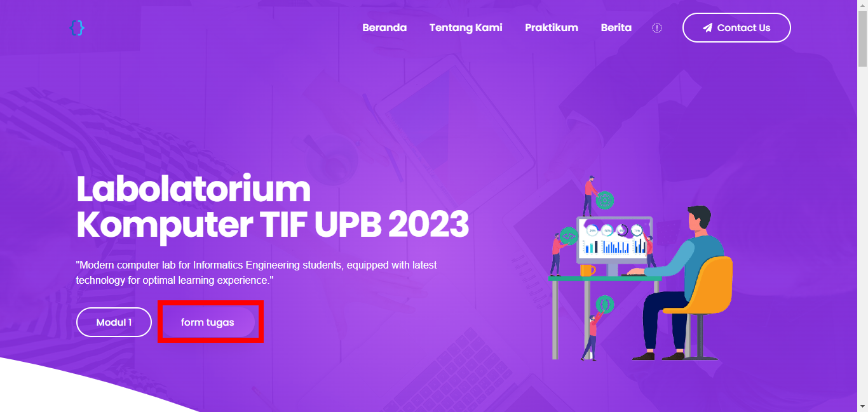Click the green globe icon in the illustration
Image resolution: width=868 pixels, height=412 pixels.
pos(604,201)
